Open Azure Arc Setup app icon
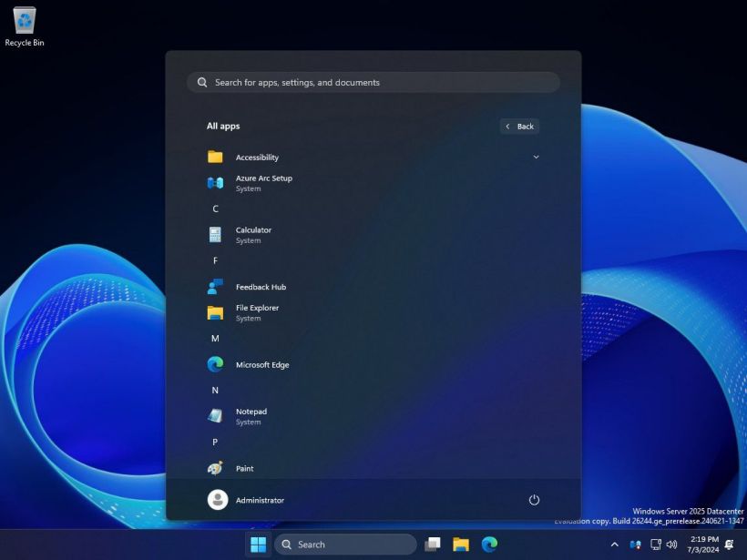 point(215,183)
